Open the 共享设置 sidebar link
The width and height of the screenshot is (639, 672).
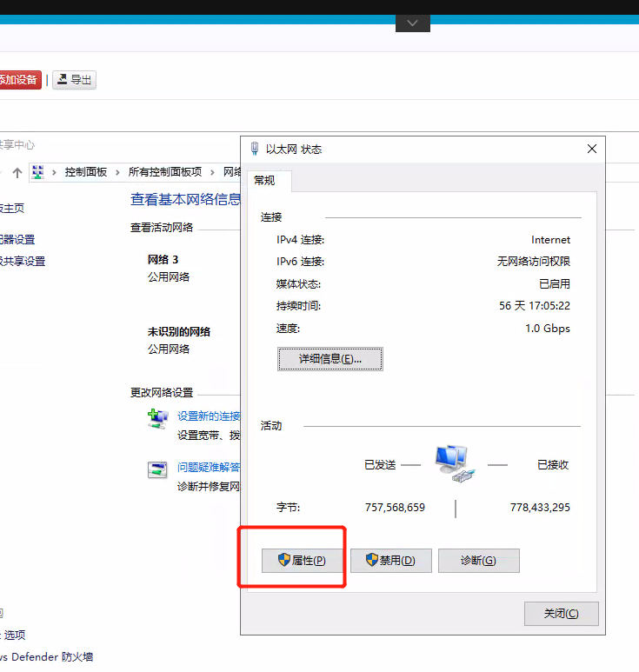tap(23, 261)
